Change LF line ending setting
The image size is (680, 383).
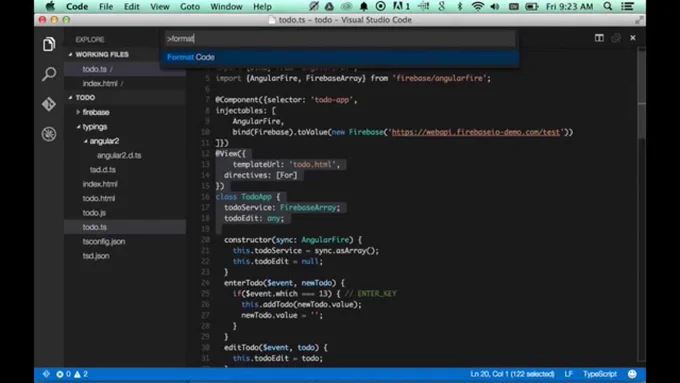pyautogui.click(x=569, y=374)
